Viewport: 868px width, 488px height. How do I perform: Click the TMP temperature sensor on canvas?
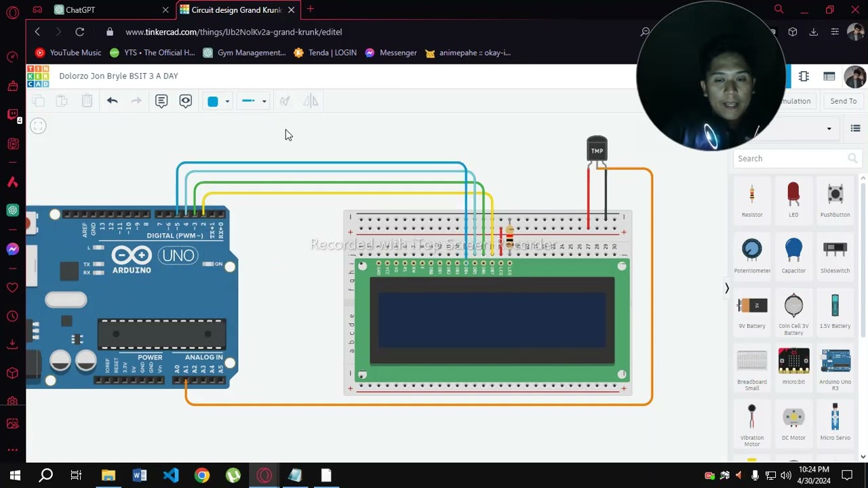coord(597,150)
